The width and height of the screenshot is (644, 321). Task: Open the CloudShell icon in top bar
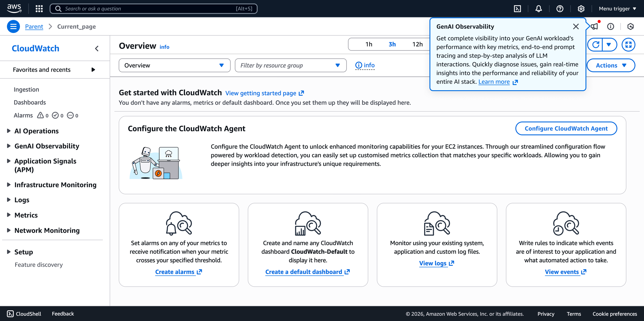coord(517,8)
